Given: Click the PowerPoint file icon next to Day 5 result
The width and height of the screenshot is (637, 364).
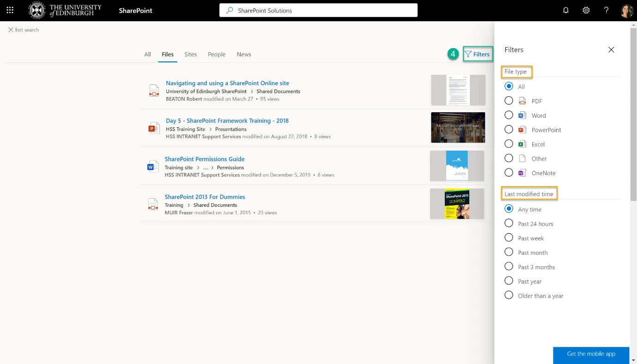Looking at the screenshot, I should coord(153,128).
